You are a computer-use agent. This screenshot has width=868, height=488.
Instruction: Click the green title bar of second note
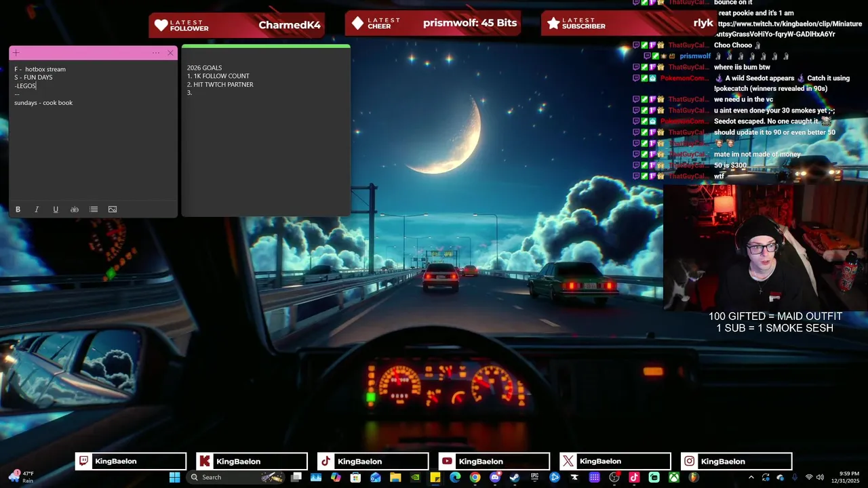pos(266,47)
